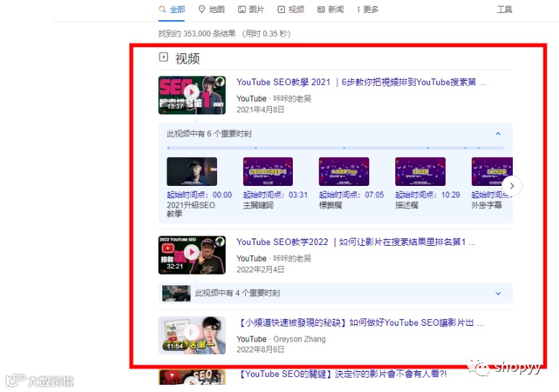Open the YouTube SEO教學 2021 video link
The width and height of the screenshot is (559, 392).
pyautogui.click(x=361, y=82)
